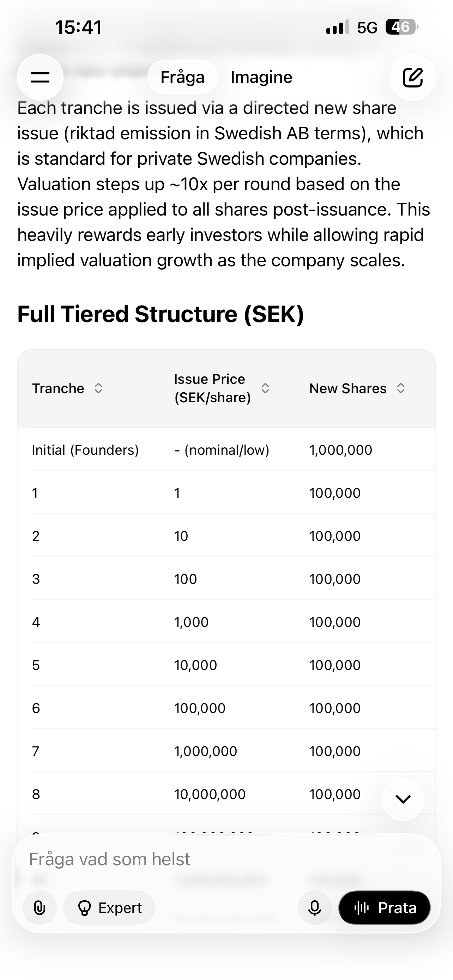
Task: Sort table by New Shares column
Action: 400,388
